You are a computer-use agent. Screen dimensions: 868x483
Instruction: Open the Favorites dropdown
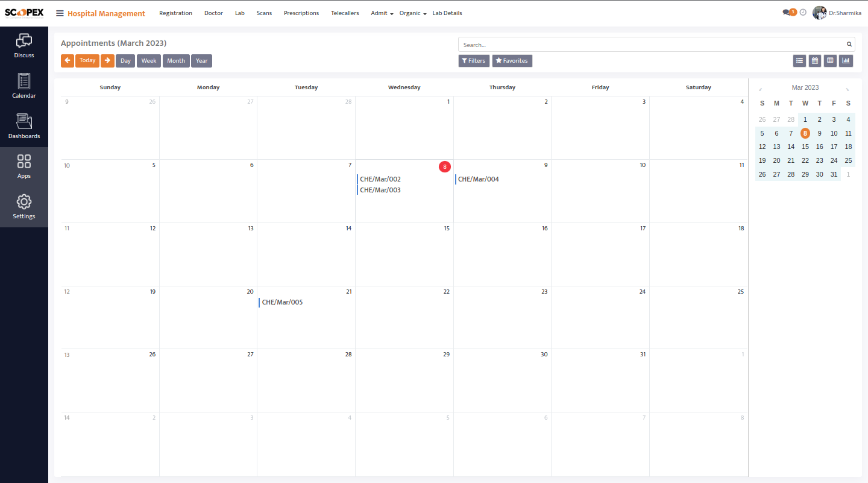(x=512, y=60)
